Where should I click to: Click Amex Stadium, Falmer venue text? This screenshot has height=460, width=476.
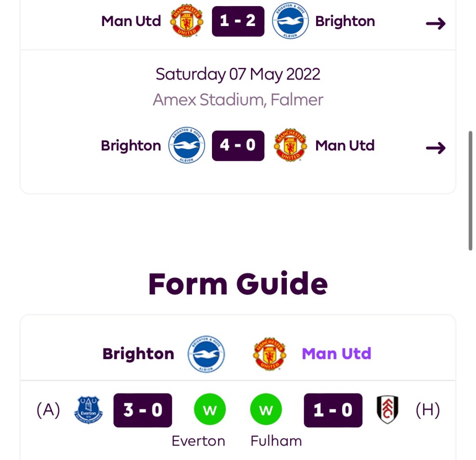point(238,100)
